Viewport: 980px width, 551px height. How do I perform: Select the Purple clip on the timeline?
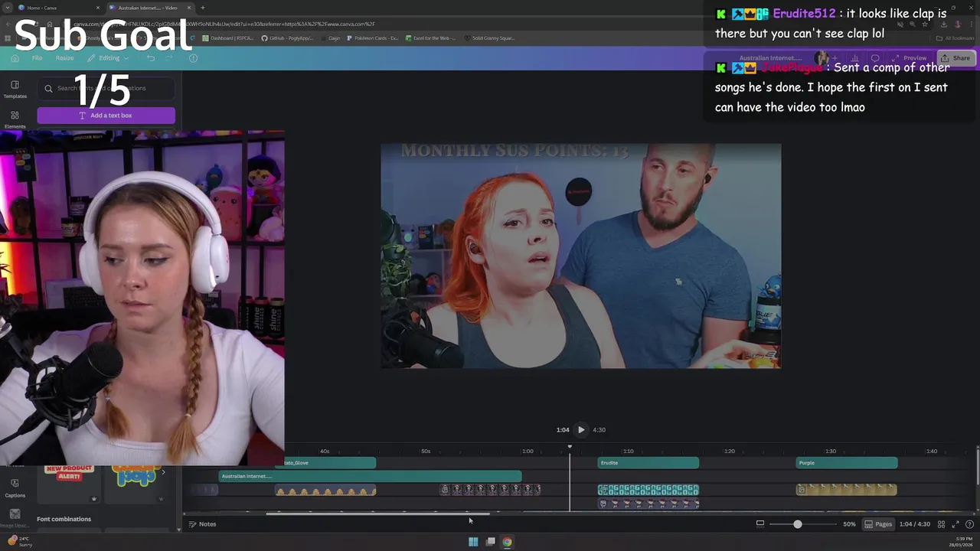point(846,463)
